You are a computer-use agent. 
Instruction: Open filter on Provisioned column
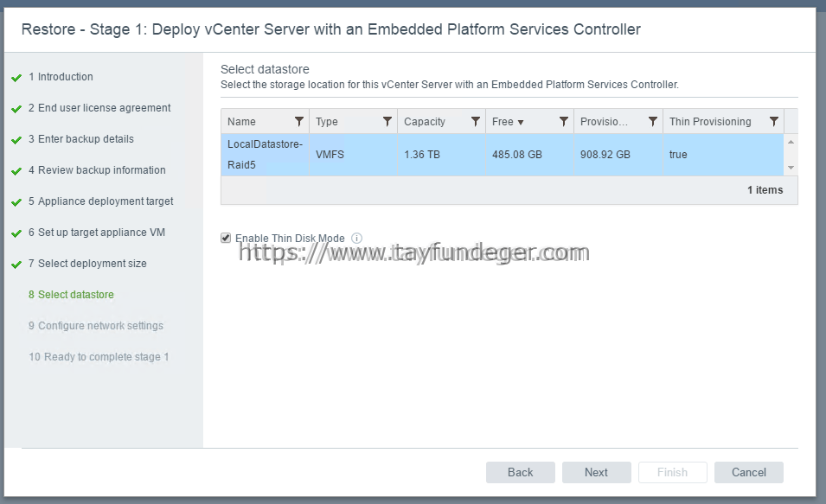pyautogui.click(x=653, y=122)
